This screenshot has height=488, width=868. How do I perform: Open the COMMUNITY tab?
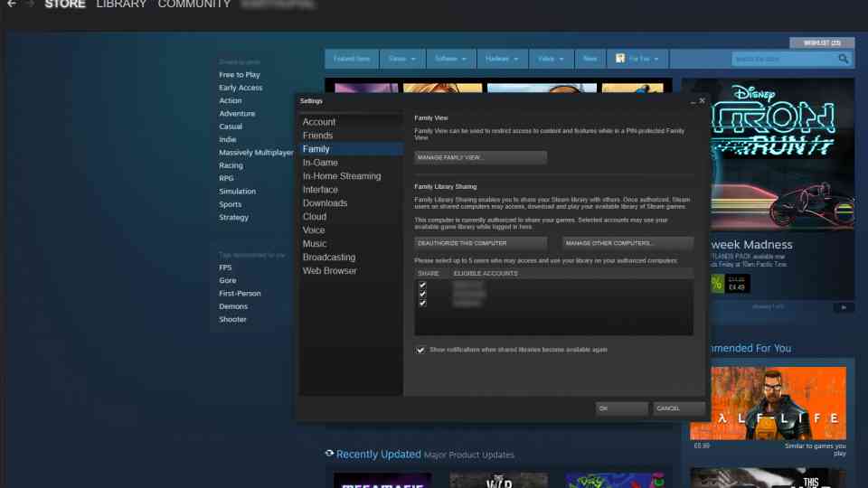tap(194, 5)
